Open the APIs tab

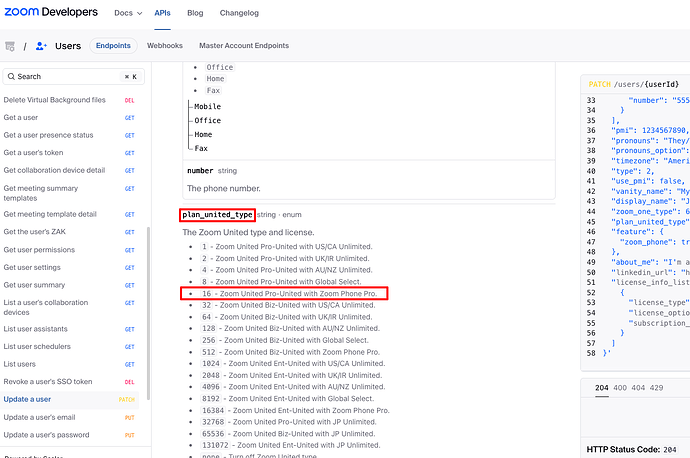162,13
